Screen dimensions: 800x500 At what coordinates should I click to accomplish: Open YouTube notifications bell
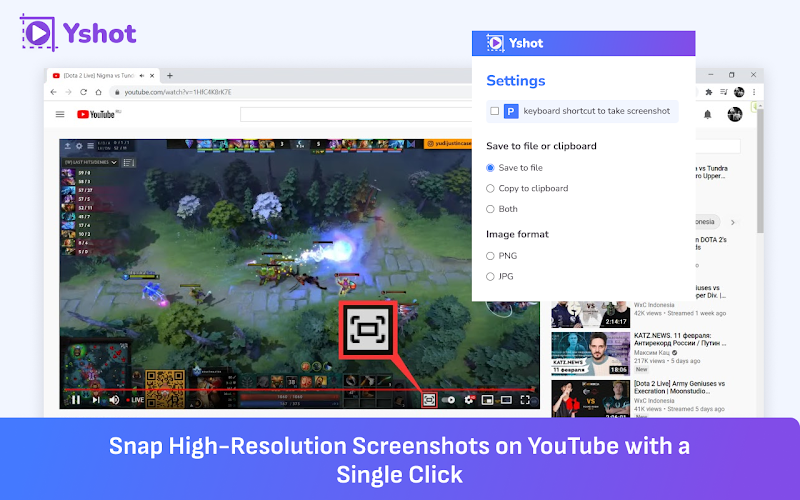pos(708,114)
